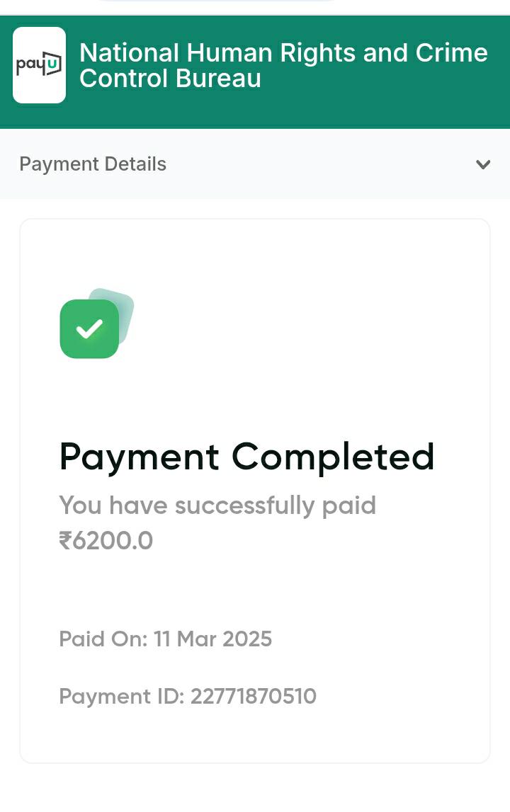This screenshot has height=812, width=510.
Task: Click the "Paid On:" label
Action: coord(103,639)
